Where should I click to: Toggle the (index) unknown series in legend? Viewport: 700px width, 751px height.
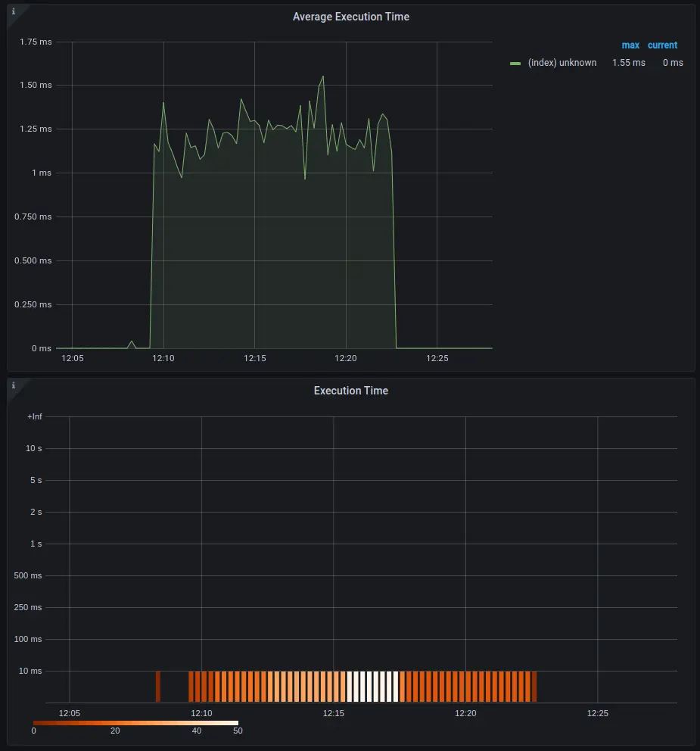562,63
